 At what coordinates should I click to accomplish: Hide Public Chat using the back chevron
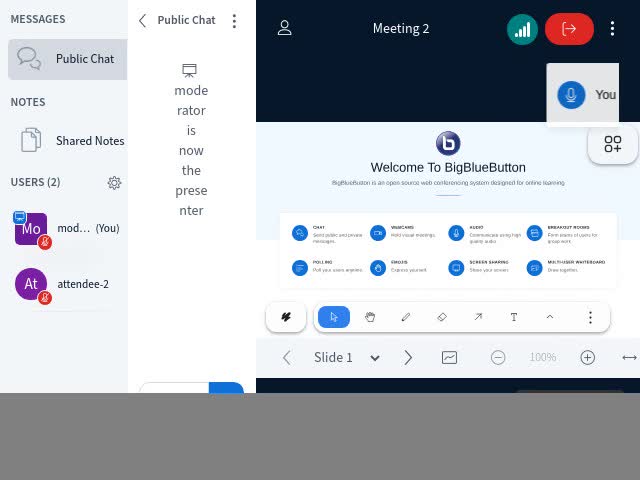(142, 20)
